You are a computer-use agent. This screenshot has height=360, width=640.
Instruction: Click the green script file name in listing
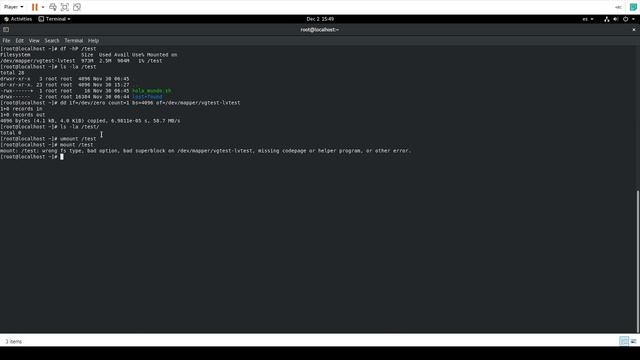pyautogui.click(x=151, y=91)
